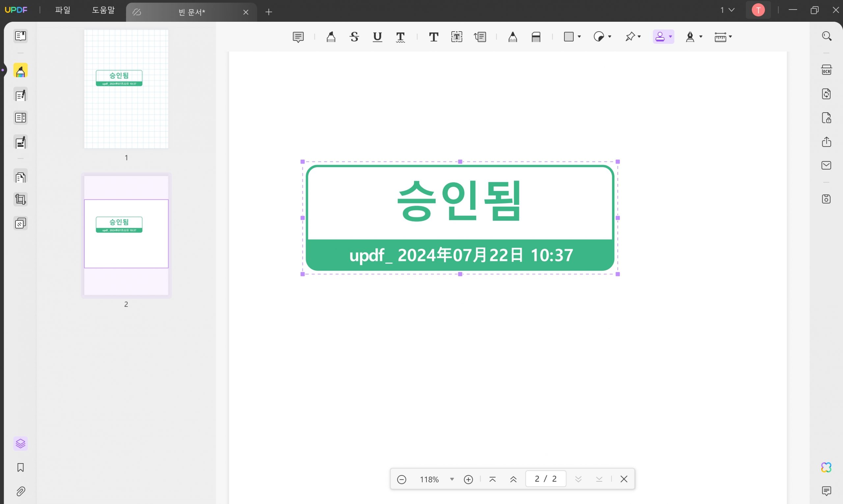Open the Crop pages tool in sidebar
This screenshot has width=843, height=504.
tap(20, 199)
